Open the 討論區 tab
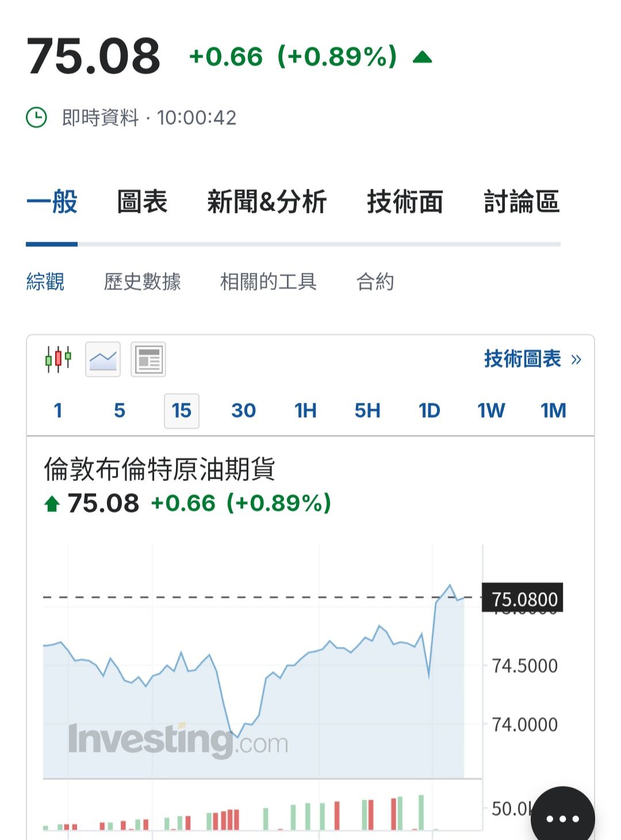The image size is (621, 840). 522,203
